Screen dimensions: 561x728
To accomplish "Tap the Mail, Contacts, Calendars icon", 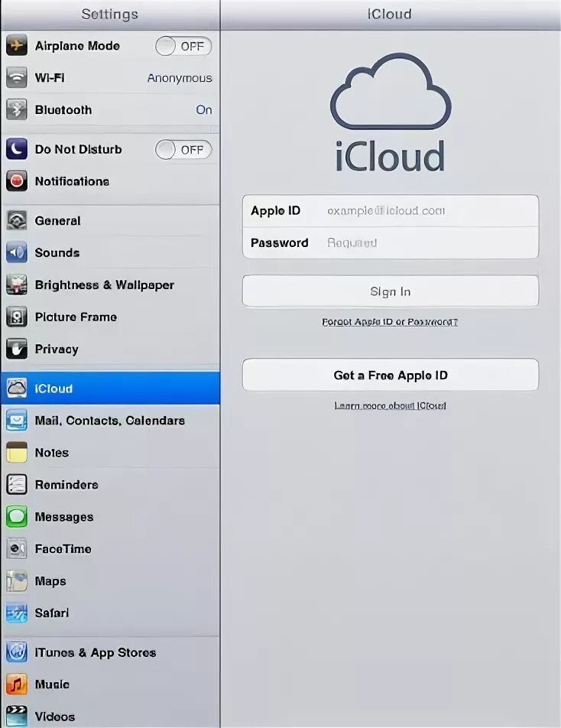I will 17,420.
